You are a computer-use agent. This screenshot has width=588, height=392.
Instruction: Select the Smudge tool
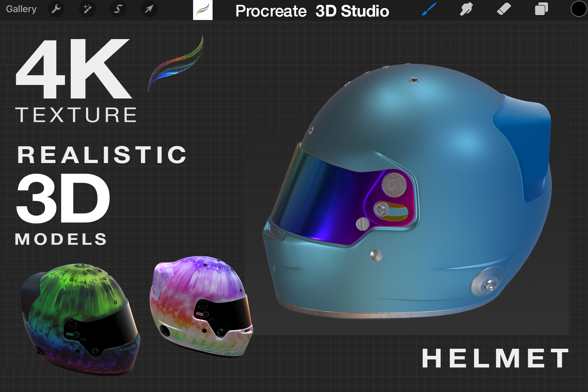click(466, 9)
